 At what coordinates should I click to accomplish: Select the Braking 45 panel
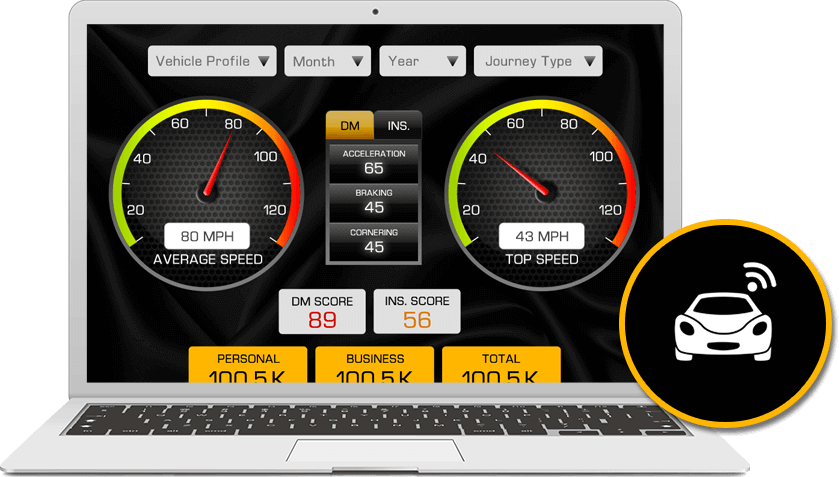point(374,200)
